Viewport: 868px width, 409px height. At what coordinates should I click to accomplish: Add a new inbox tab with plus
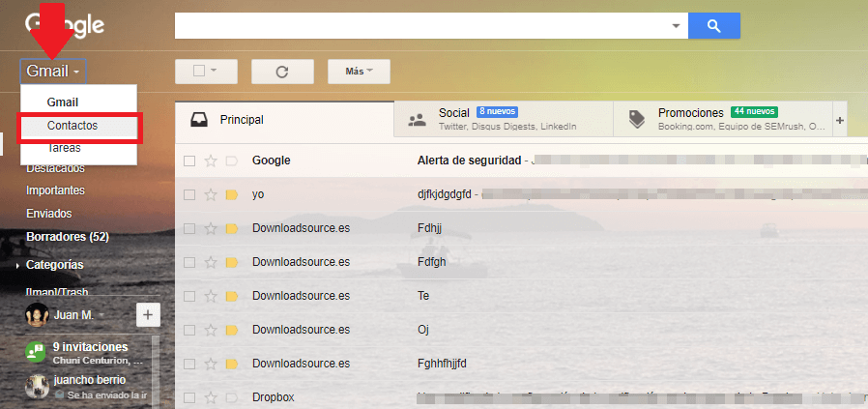(x=840, y=120)
